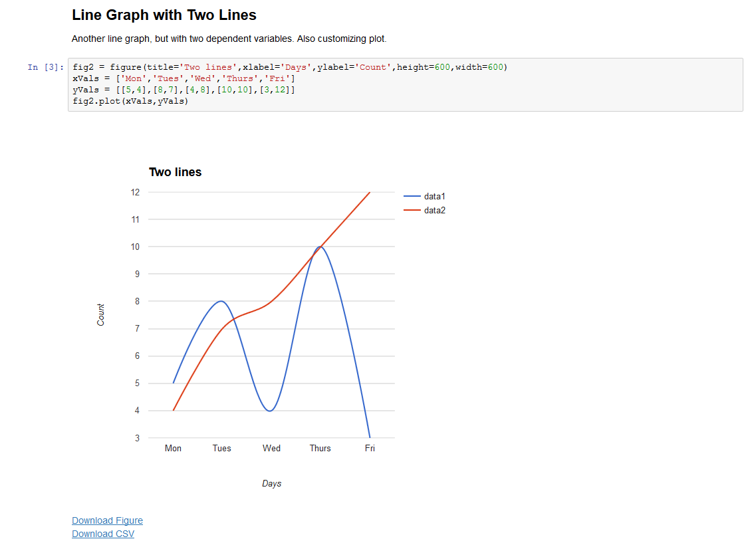Click the Fri x-axis label
756x545 pixels.
tap(370, 448)
